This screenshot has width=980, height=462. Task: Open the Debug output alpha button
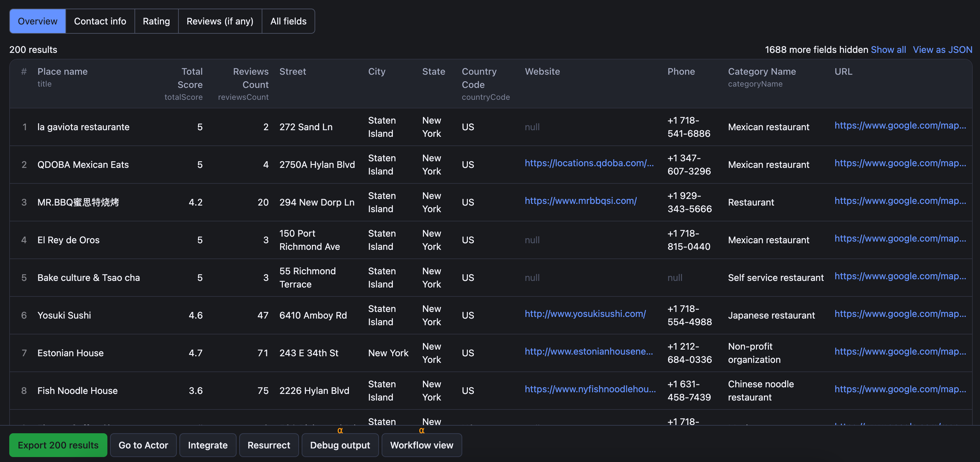click(340, 445)
